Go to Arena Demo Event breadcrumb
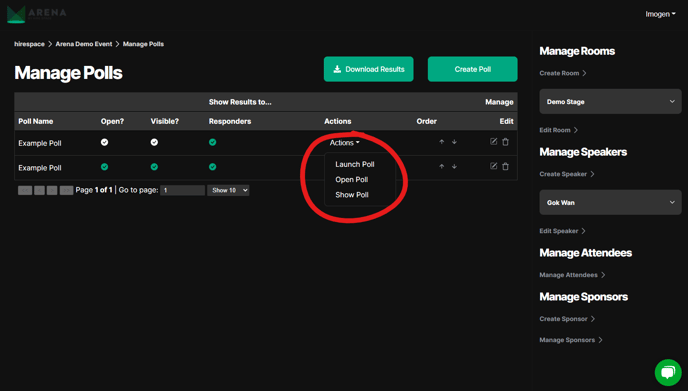 click(84, 44)
